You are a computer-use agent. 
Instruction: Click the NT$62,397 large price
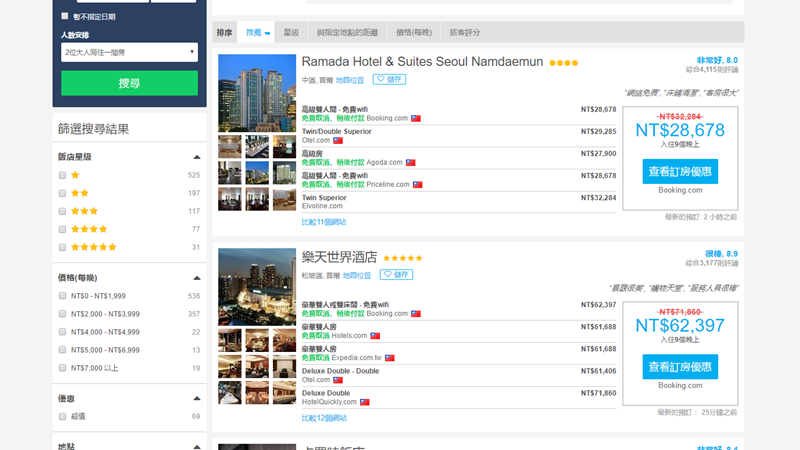[680, 326]
